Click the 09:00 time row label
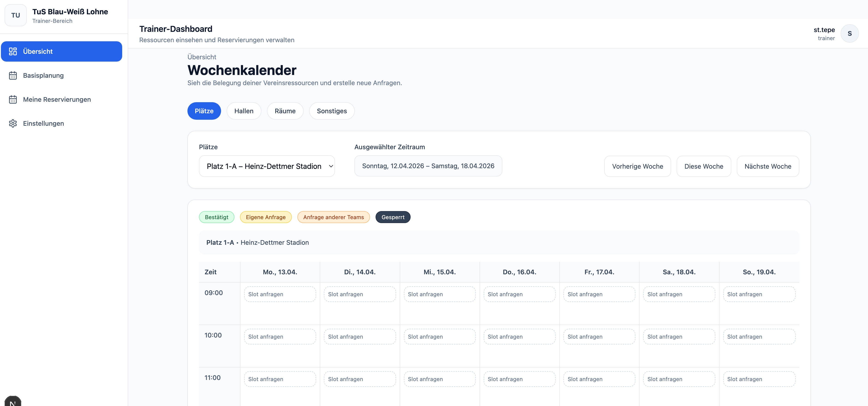The width and height of the screenshot is (868, 406). click(214, 293)
